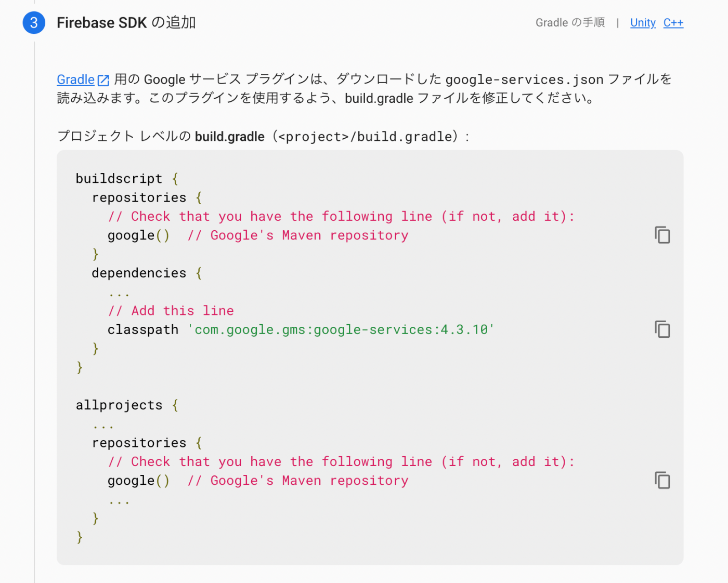Image resolution: width=728 pixels, height=583 pixels.
Task: Copy the buildscript google() repository line
Action: (662, 235)
